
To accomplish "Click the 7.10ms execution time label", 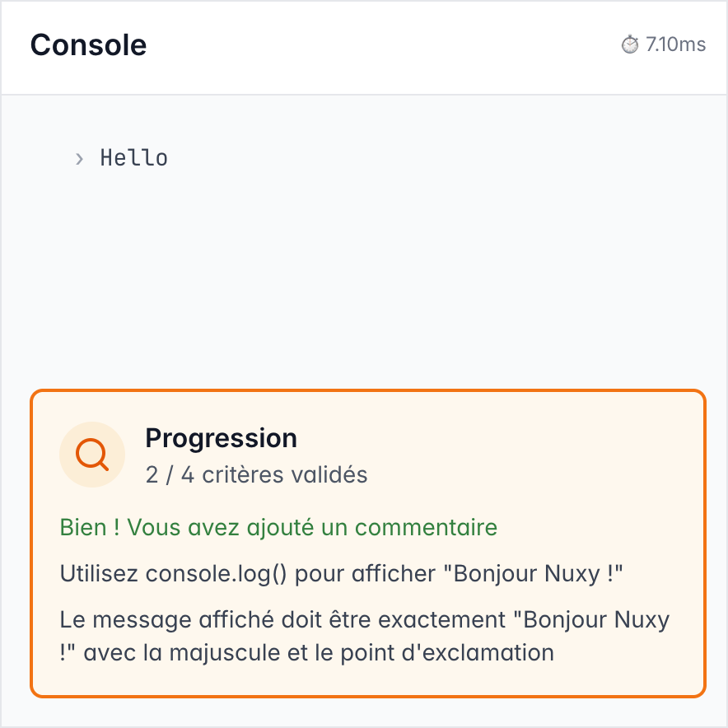I will [672, 44].
